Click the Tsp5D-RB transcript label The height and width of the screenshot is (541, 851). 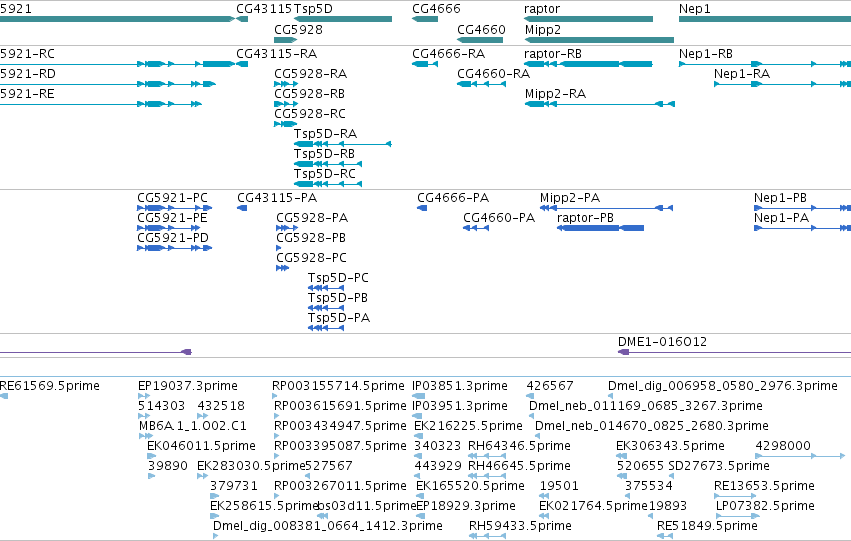[x=325, y=154]
